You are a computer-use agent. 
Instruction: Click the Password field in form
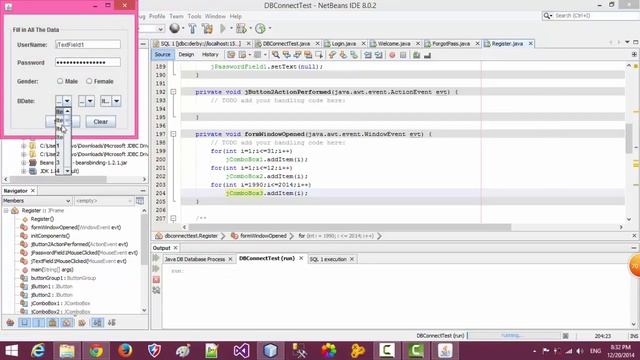pyautogui.click(x=88, y=62)
